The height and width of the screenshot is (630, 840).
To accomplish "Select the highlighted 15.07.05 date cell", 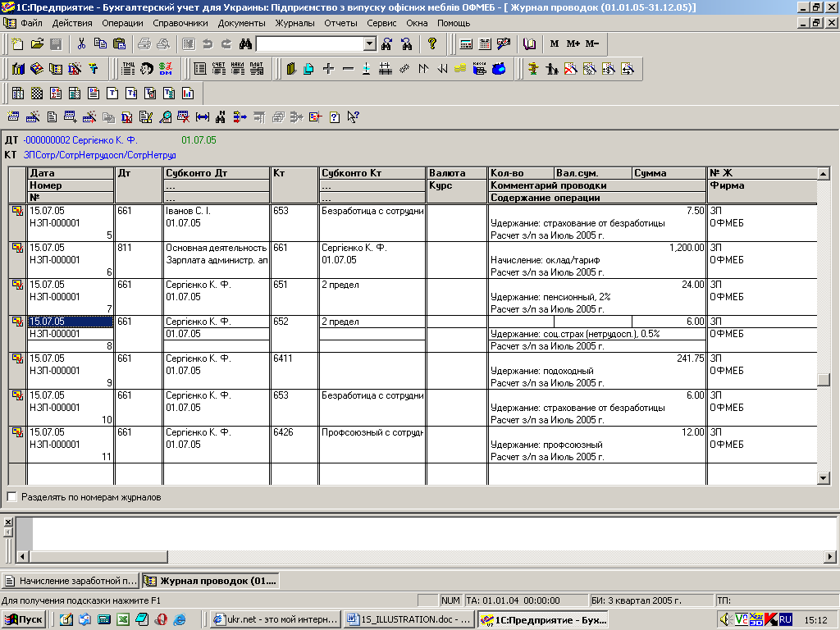I will coord(71,322).
